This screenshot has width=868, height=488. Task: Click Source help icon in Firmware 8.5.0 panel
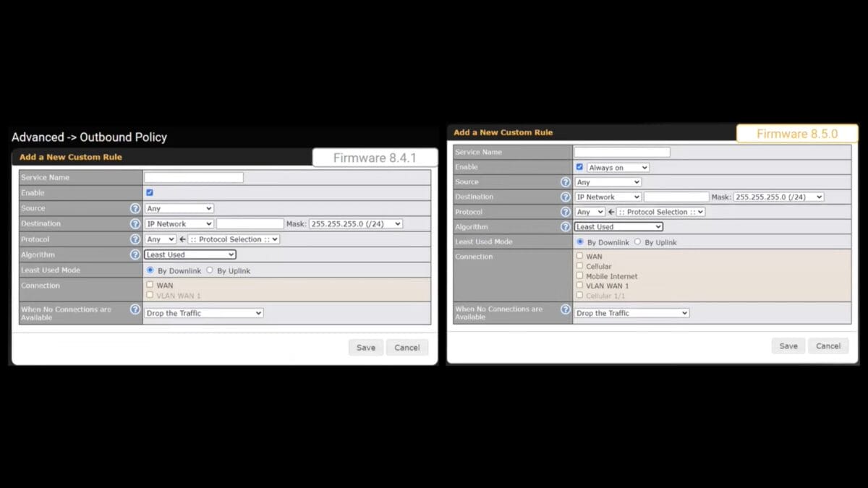(566, 182)
